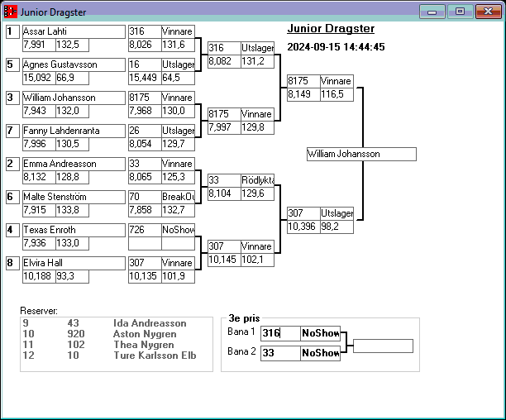The height and width of the screenshot is (420, 506).
Task: Click the Junior Dragster heading
Action: click(x=331, y=29)
